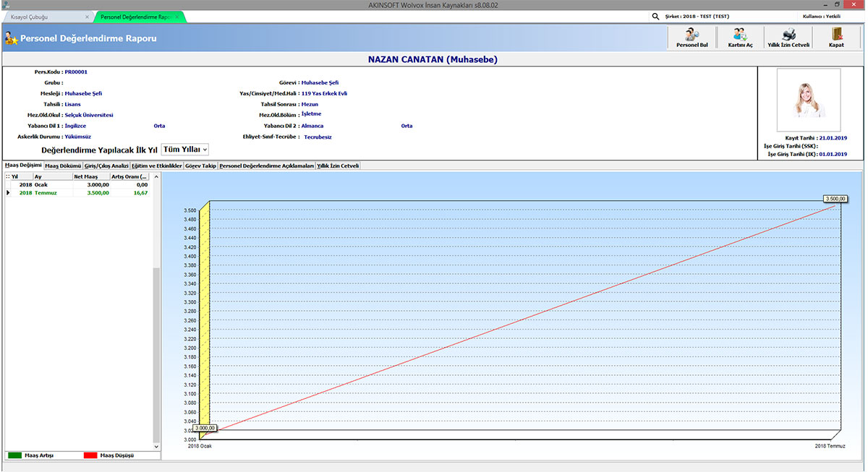
Task: Open the Maaş Dökümü tab
Action: tap(63, 166)
